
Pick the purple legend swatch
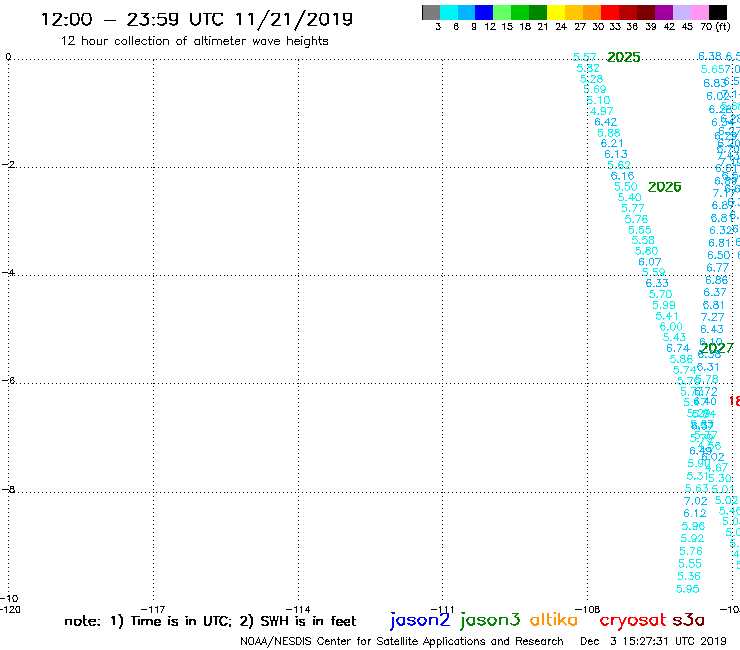664,12
